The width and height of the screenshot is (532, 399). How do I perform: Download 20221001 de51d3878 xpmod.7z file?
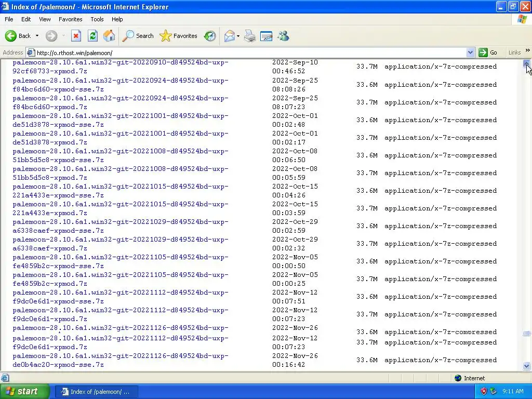(x=120, y=138)
